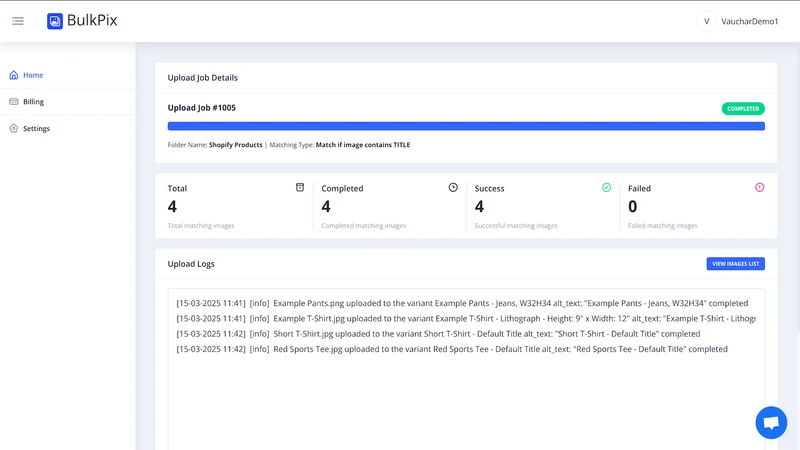Click the BulkPix logo icon

click(x=55, y=21)
